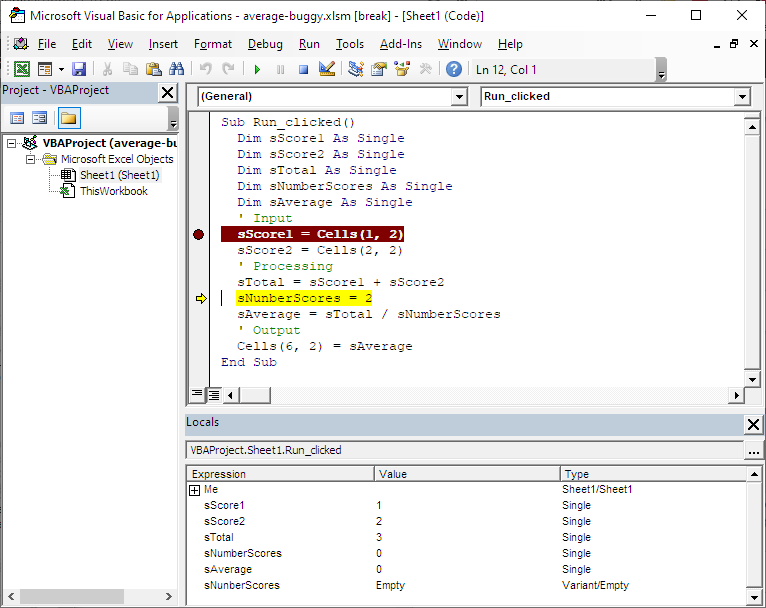Open the Properties Window toolbar icon
This screenshot has width=766, height=608.
[x=379, y=69]
